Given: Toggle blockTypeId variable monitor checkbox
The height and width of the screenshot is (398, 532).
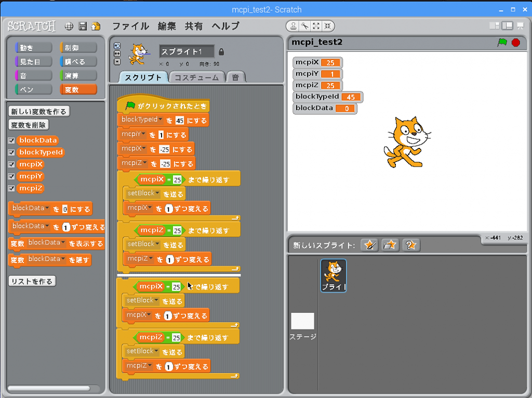Looking at the screenshot, I should click(x=11, y=152).
